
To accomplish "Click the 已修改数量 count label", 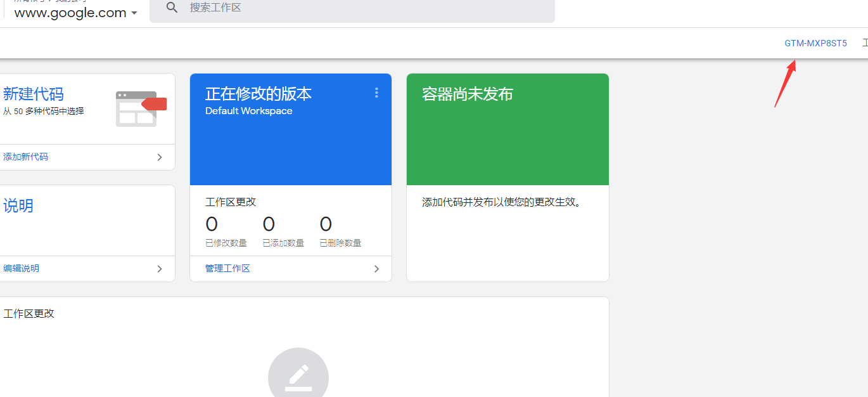I will [x=226, y=243].
